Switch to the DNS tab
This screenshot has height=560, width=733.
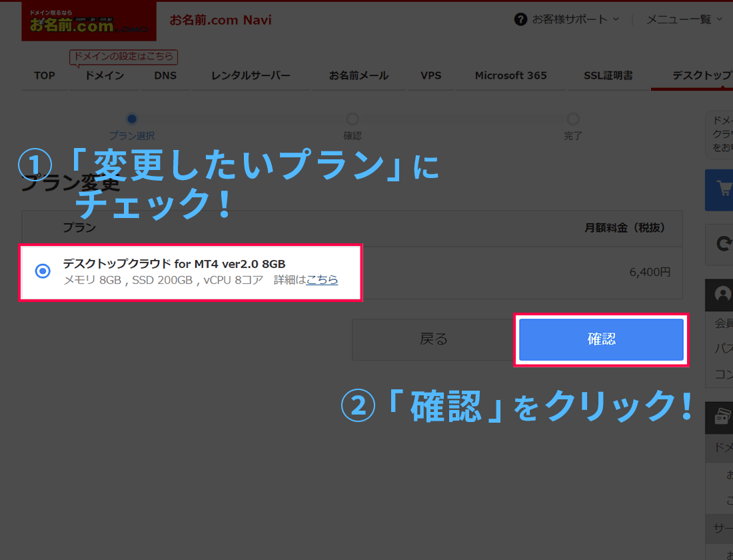click(165, 75)
